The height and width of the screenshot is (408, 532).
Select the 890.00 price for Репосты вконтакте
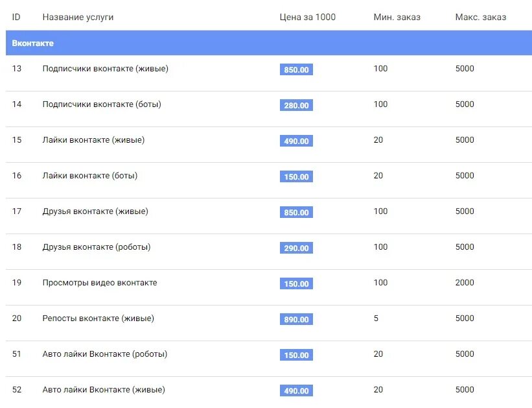296,319
